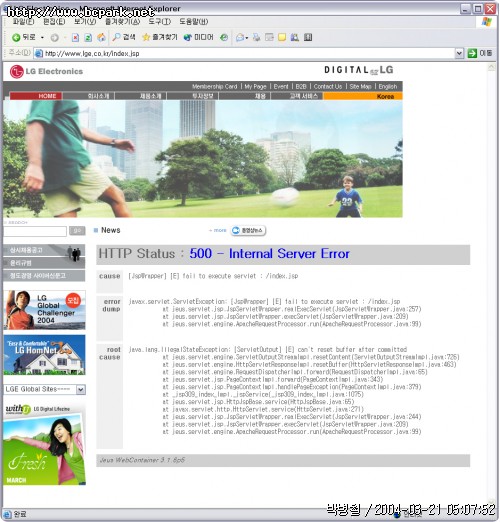This screenshot has width=500, height=522.
Task: Click the Windows flag logo
Action: coord(487,22)
